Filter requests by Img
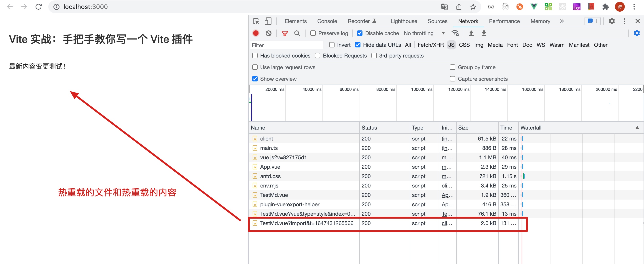Viewport: 644px width, 264px height. coord(479,45)
